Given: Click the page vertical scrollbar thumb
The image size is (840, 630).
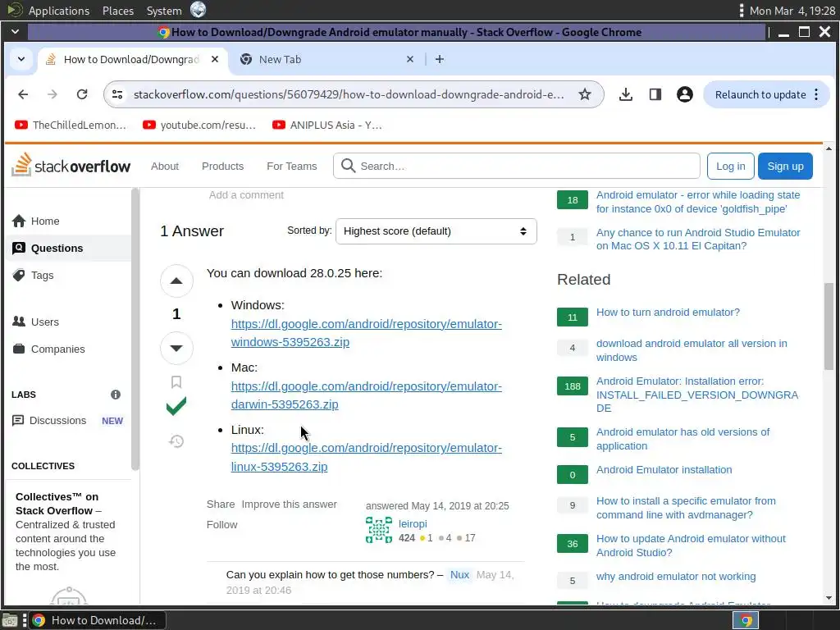Looking at the screenshot, I should point(829,326).
